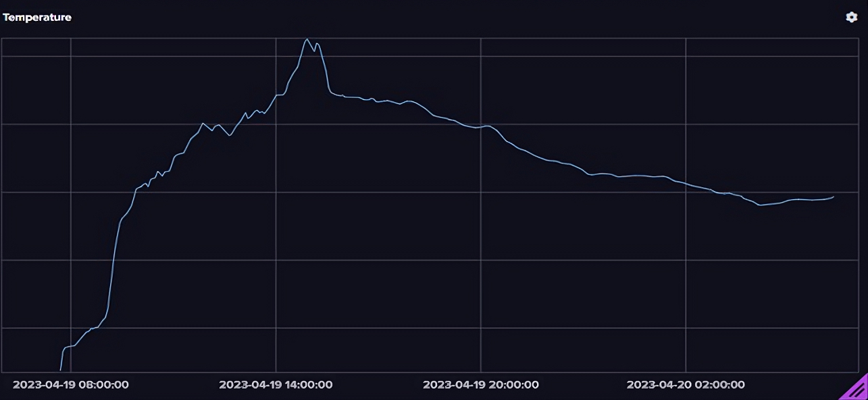Click the second smaller peak right of the maximum
868x400 pixels.
click(x=317, y=44)
